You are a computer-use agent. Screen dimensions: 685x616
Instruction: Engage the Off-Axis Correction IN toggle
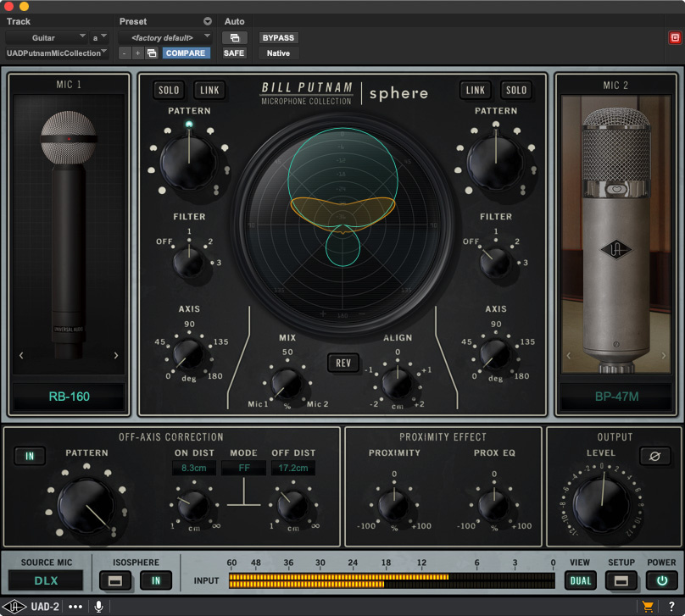(30, 455)
